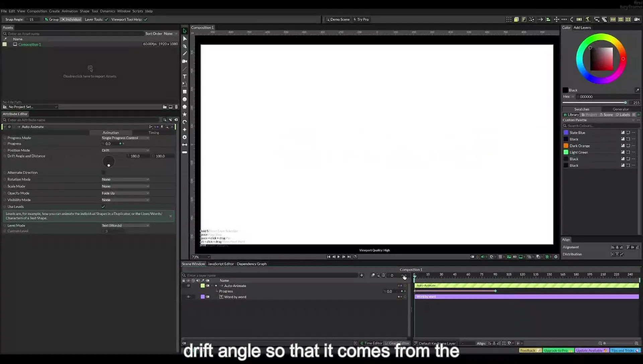Hide the Word by word layer

(x=188, y=297)
